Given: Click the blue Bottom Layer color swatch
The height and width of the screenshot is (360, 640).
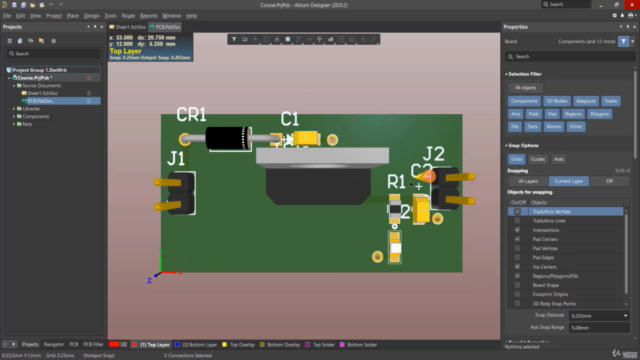Looking at the screenshot, I should (x=177, y=345).
